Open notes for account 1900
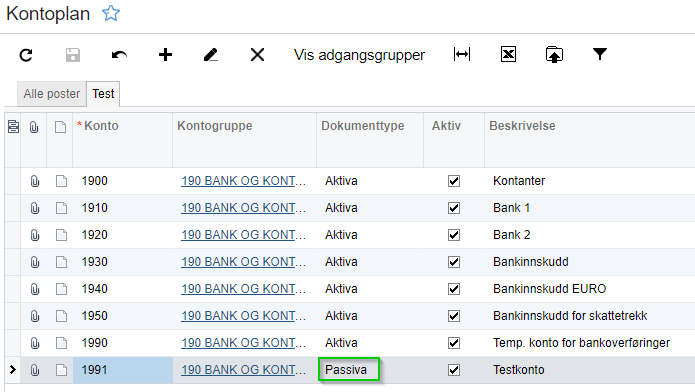 coord(61,181)
